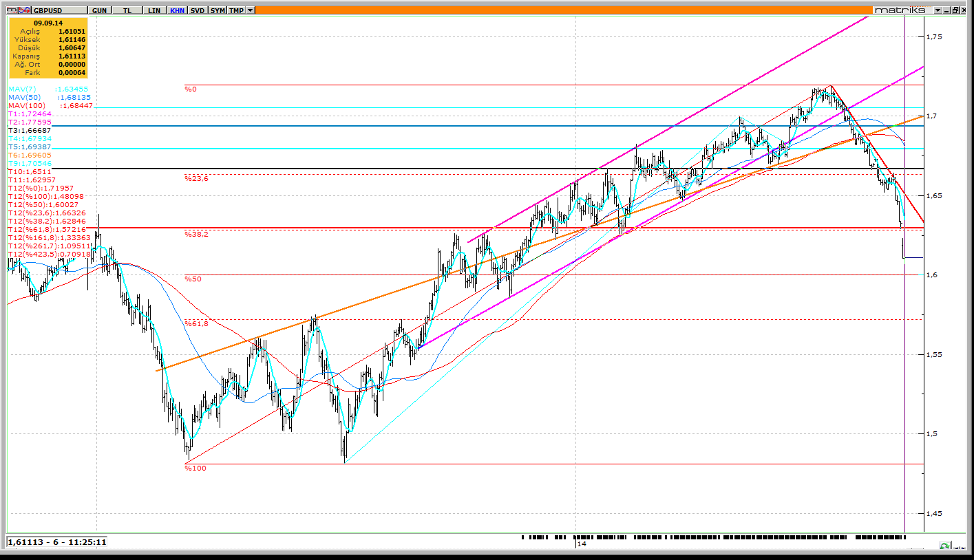The height and width of the screenshot is (560, 974).
Task: Click the status bar price and time readout
Action: pyautogui.click(x=57, y=542)
